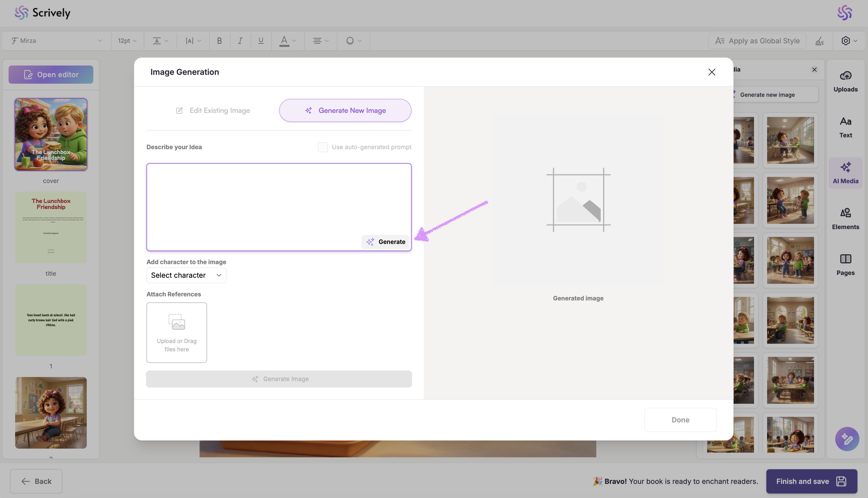The height and width of the screenshot is (498, 868).
Task: Select the cover page thumbnail
Action: click(51, 134)
